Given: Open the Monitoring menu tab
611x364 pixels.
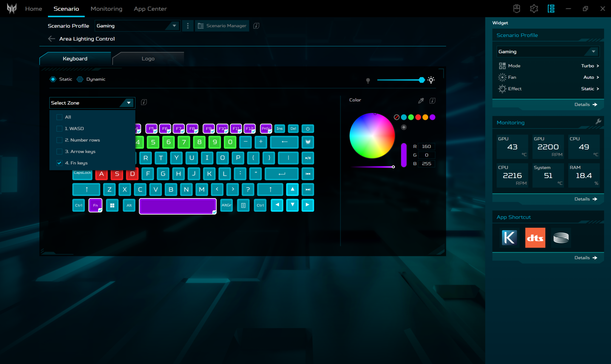Looking at the screenshot, I should click(106, 9).
